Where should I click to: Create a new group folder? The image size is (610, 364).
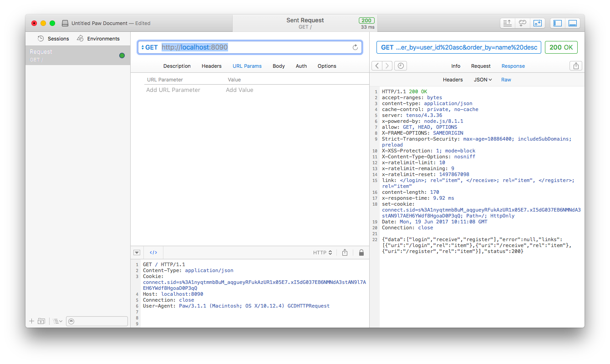[41, 321]
